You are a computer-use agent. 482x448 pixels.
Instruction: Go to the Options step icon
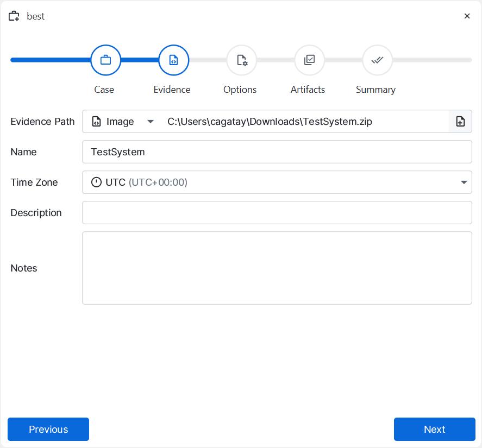click(x=241, y=60)
